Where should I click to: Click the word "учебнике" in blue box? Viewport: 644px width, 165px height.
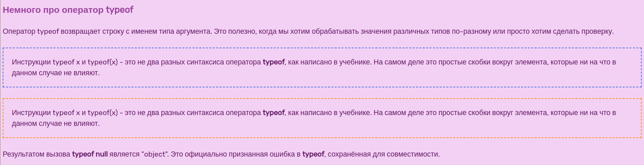point(354,62)
